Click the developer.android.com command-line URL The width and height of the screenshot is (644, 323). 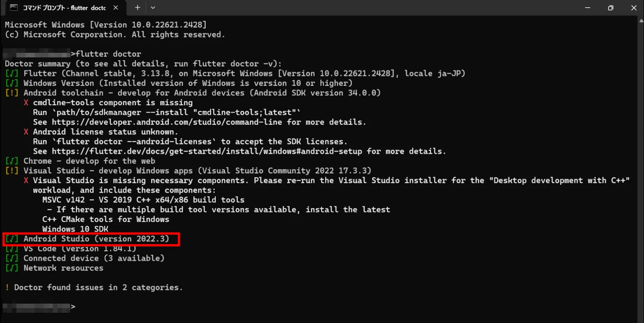coord(167,122)
